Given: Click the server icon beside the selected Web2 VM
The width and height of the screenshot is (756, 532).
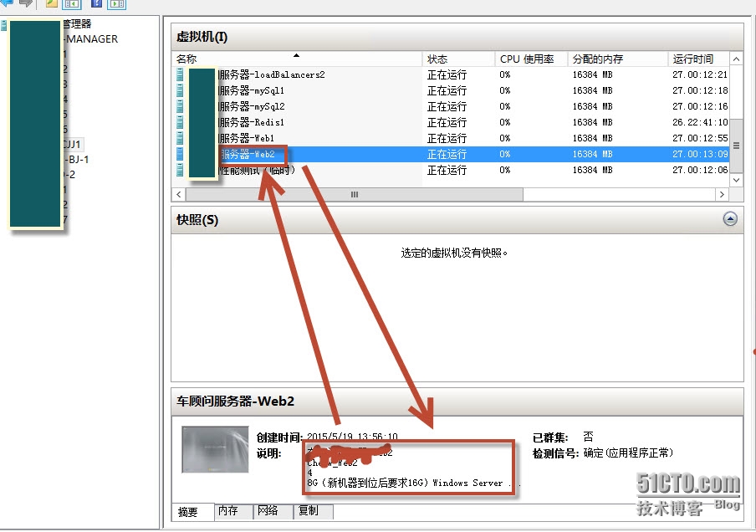Looking at the screenshot, I should [x=180, y=154].
